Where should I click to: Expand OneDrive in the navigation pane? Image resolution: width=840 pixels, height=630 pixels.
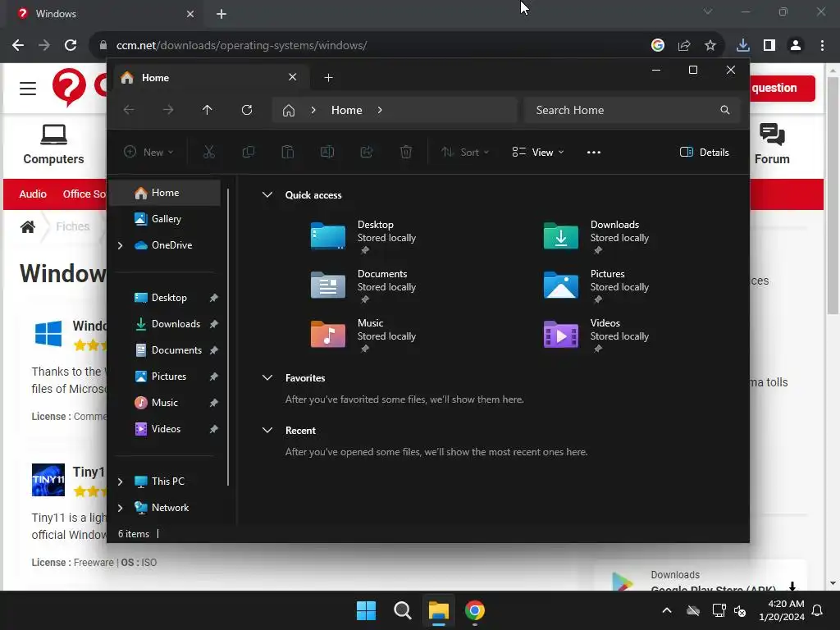pyautogui.click(x=120, y=245)
